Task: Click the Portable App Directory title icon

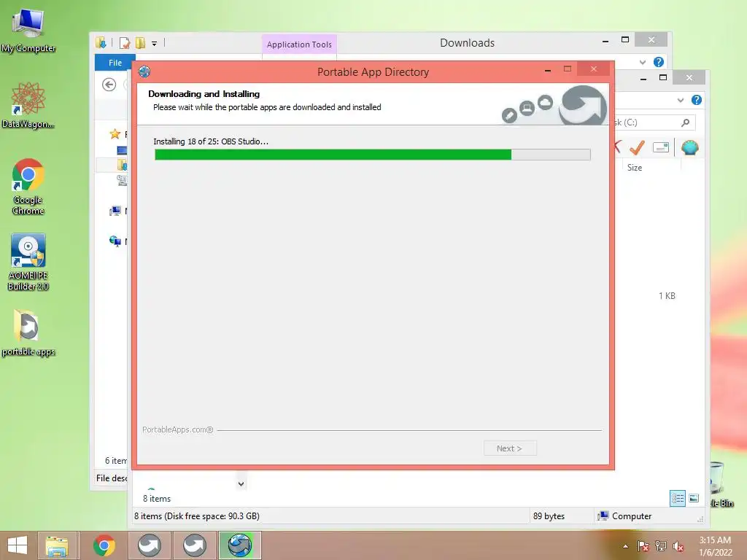Action: click(144, 72)
